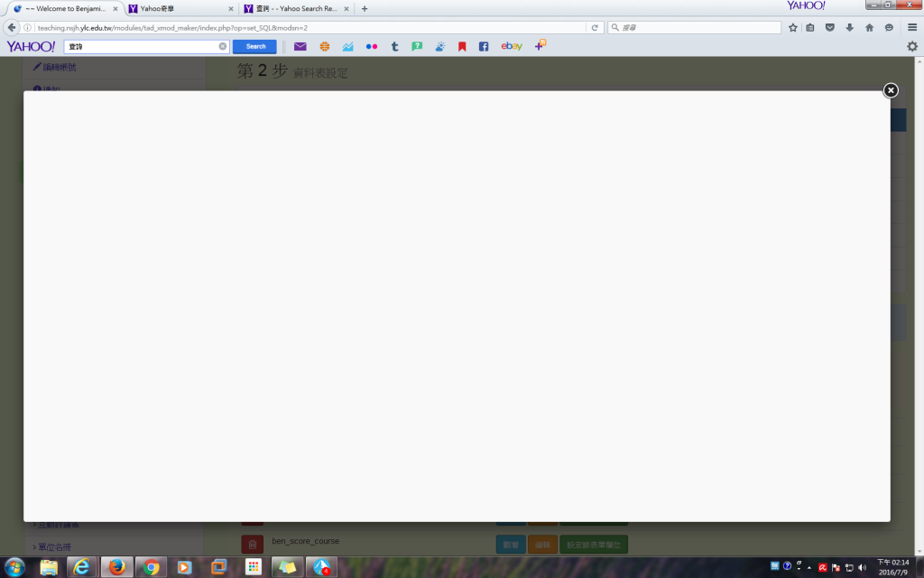Go back to the previous page
The height and width of the screenshot is (578, 924).
point(11,28)
